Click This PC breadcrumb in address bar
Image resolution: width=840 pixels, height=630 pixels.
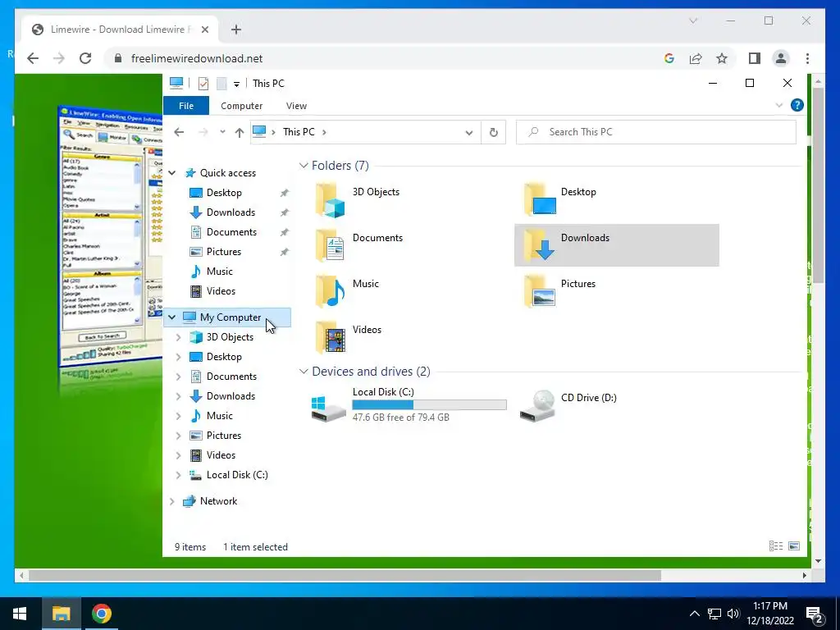point(299,132)
